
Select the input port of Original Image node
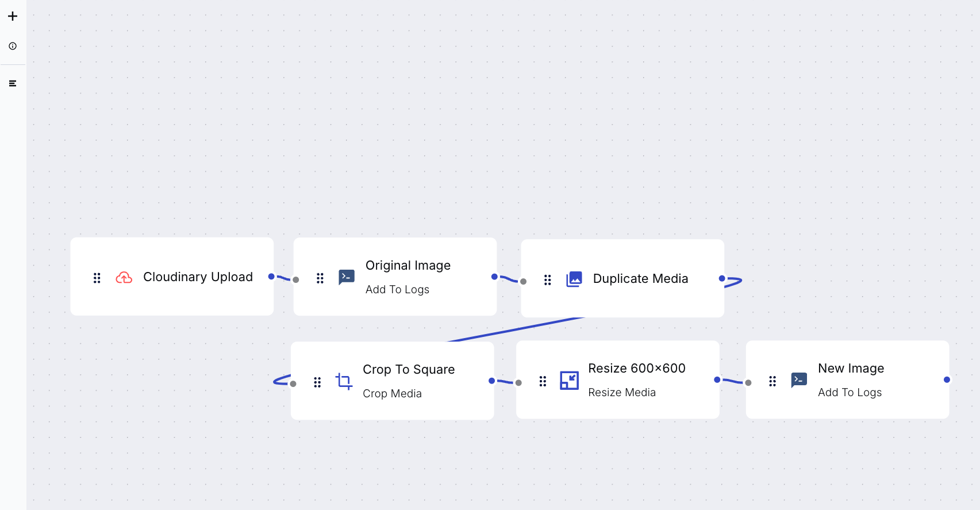tap(295, 280)
